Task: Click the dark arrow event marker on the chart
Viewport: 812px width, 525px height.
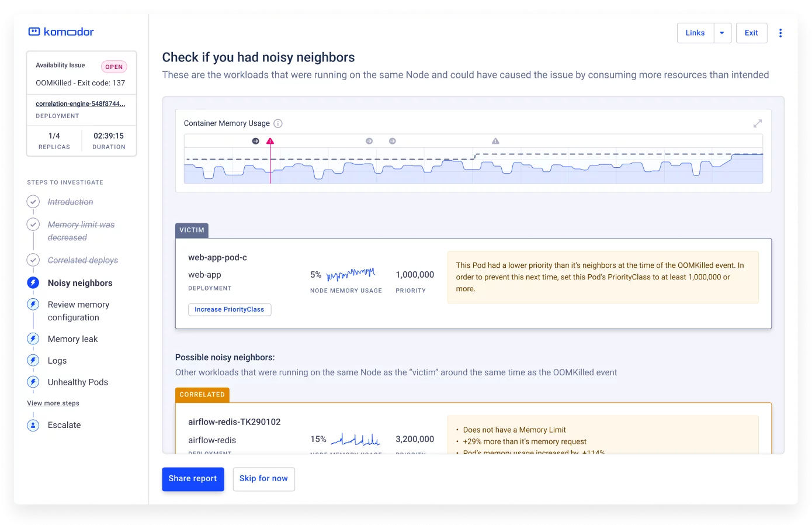Action: pos(255,141)
